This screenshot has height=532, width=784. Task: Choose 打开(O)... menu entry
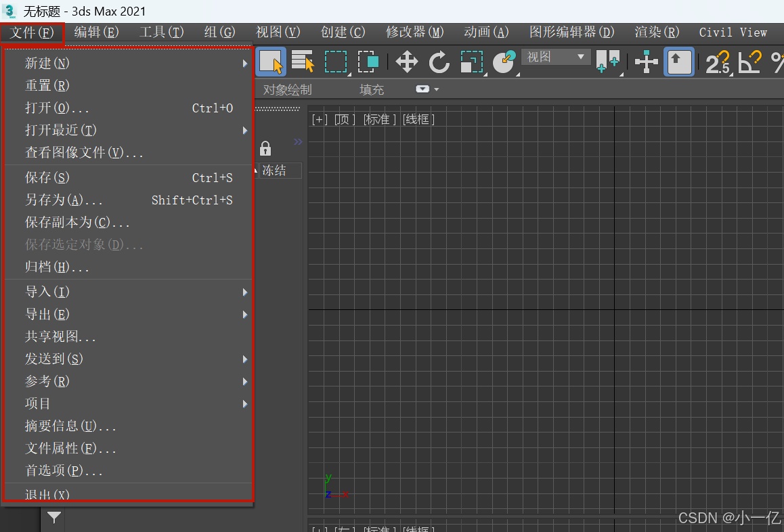coord(128,108)
